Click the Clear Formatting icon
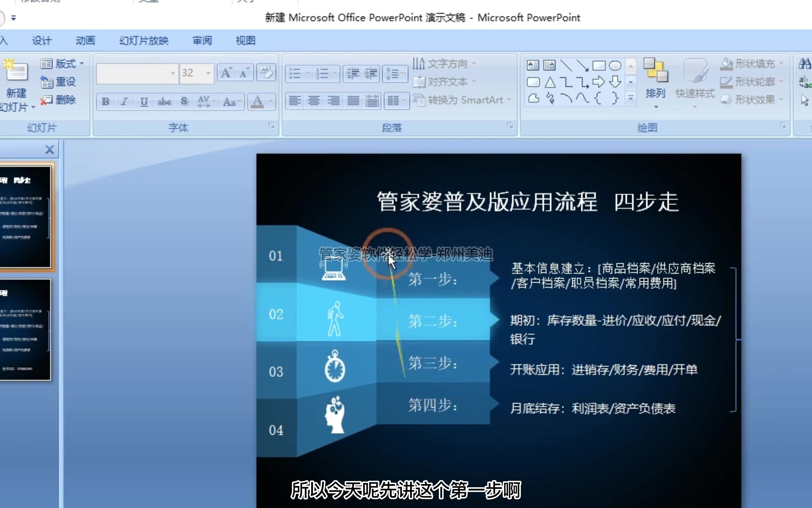 [266, 72]
